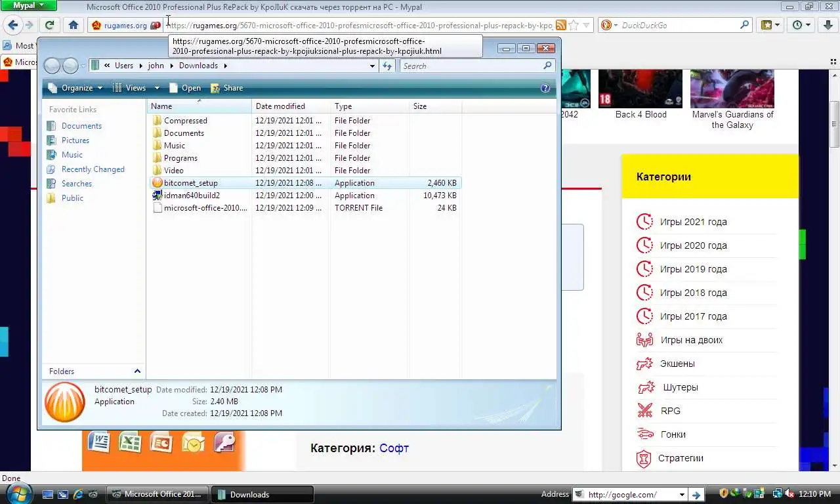Screen dimensions: 840x504
Task: Go to the browser Home page icon
Action: (73, 25)
